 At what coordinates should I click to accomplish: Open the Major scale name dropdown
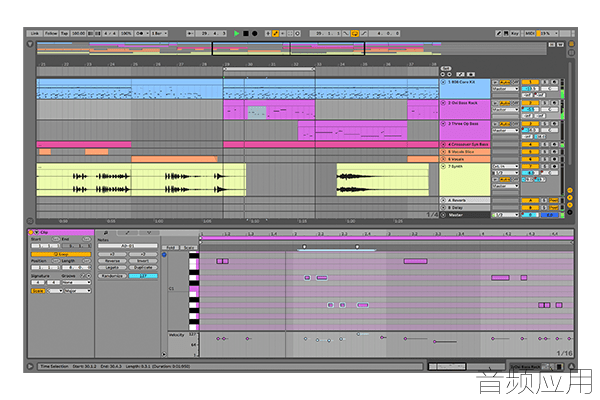(78, 291)
